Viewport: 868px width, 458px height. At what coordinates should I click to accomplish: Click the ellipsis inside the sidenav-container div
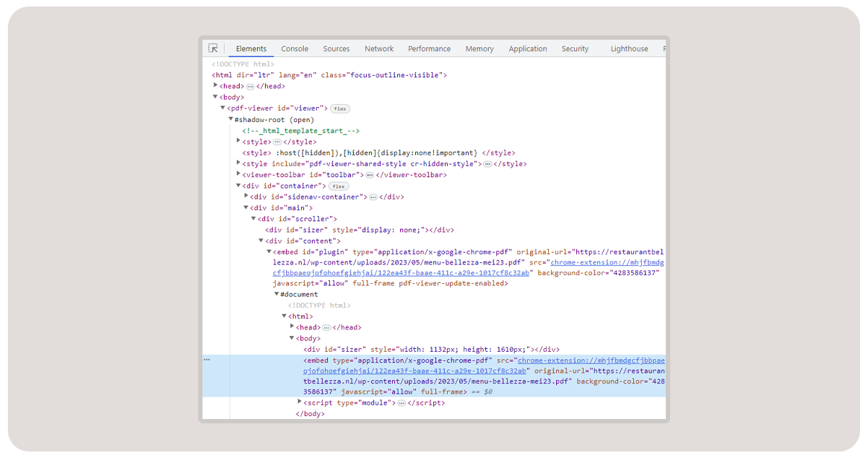click(373, 196)
